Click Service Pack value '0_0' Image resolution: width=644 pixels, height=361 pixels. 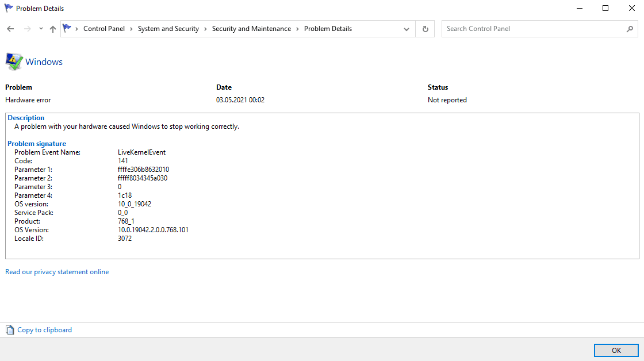123,212
